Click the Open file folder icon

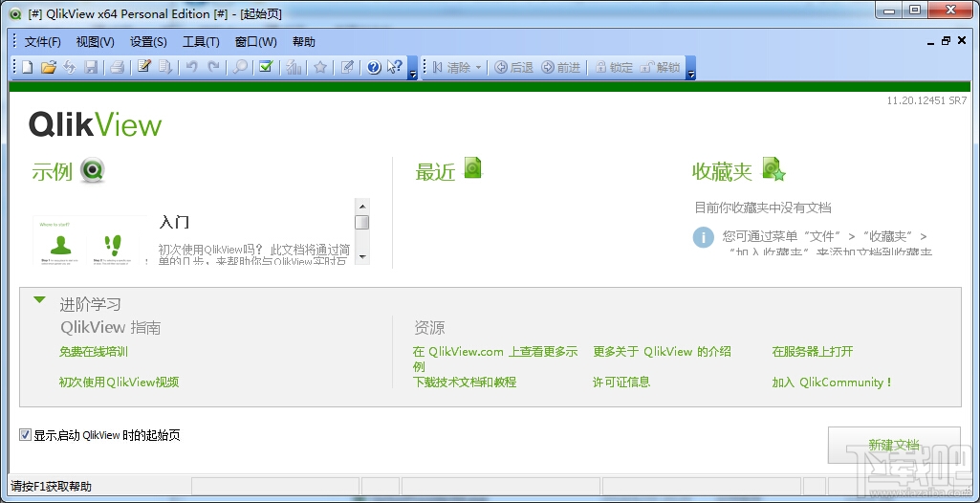click(x=48, y=68)
